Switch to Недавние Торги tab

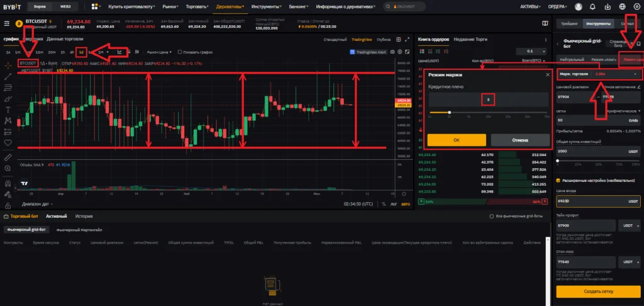tap(470, 39)
